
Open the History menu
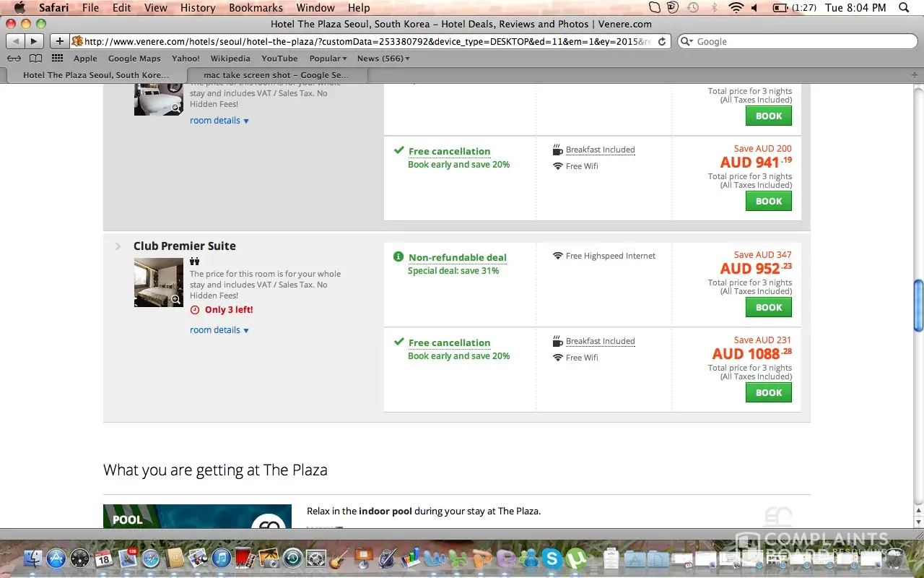(x=198, y=8)
